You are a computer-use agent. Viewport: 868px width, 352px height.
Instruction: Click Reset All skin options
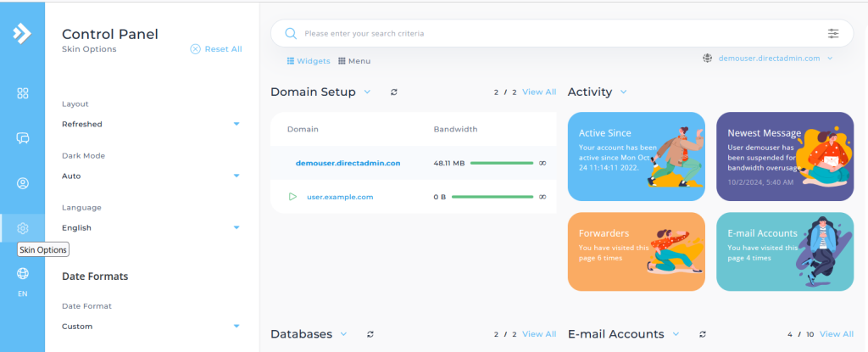tap(216, 49)
